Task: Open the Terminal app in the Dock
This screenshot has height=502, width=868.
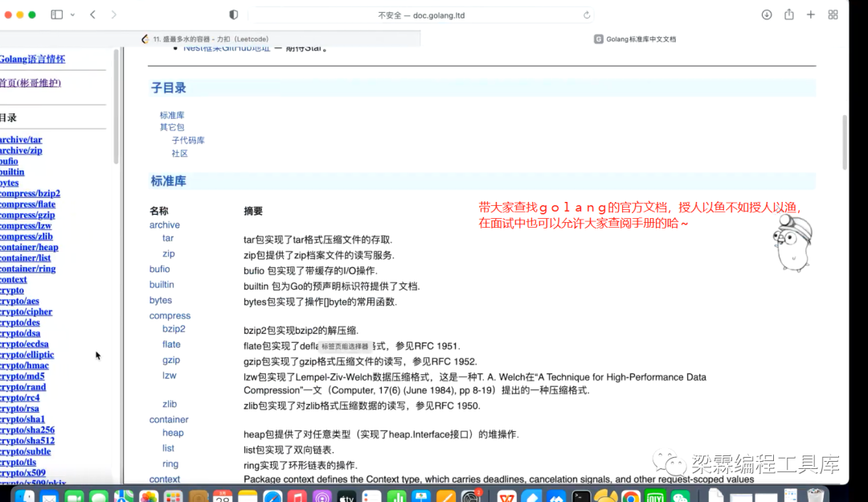Action: [x=583, y=496]
